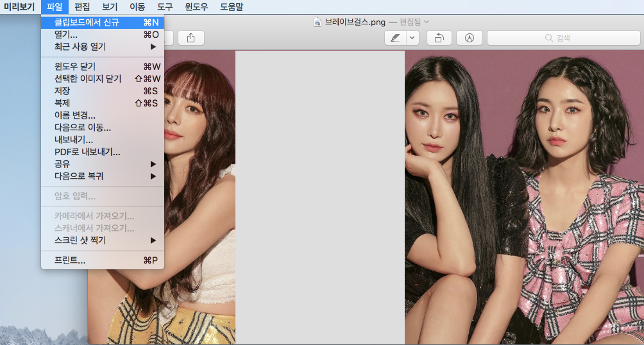Choose 윈도우 닫기 menu item
The height and width of the screenshot is (345, 644).
103,67
